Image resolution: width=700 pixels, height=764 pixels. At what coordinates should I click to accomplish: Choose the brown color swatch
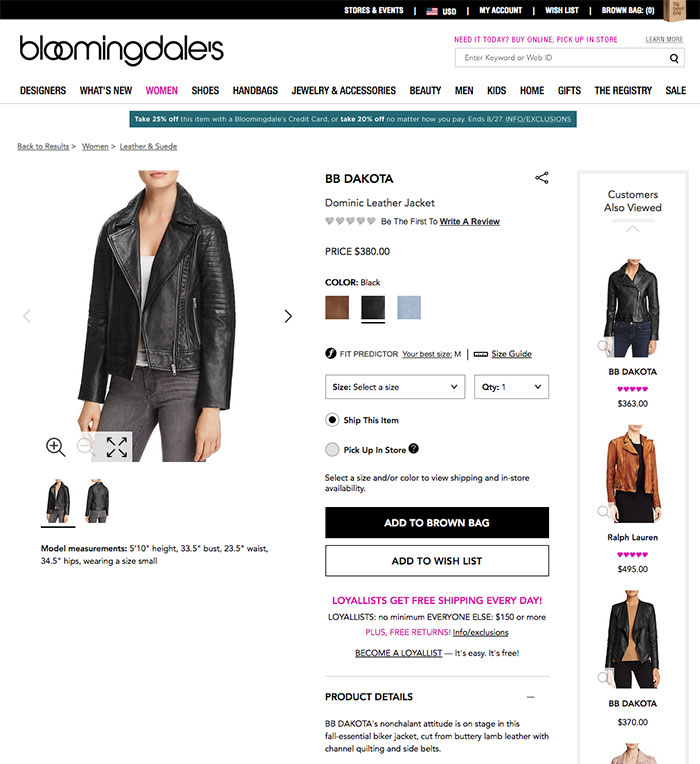point(337,307)
